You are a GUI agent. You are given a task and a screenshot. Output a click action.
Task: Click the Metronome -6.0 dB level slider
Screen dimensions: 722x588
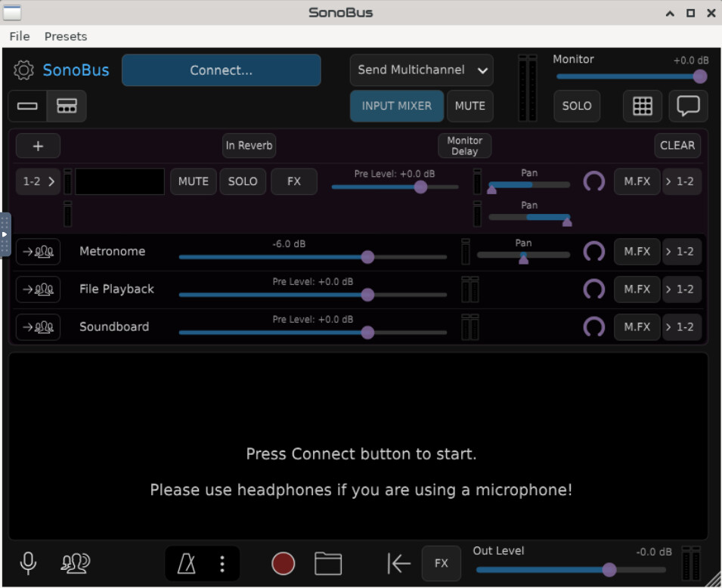[x=313, y=257]
